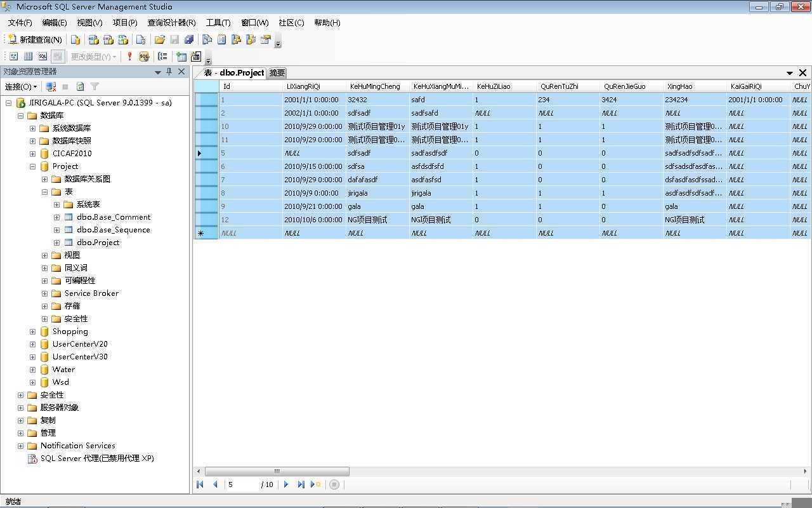Expand the dbo.Base_Comment table node
This screenshot has height=508, width=812.
pos(57,217)
